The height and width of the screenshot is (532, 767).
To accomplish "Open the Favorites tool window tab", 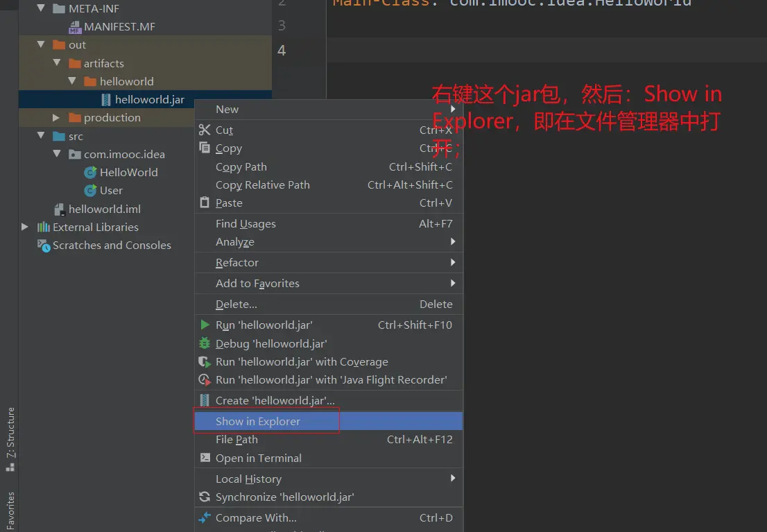I will click(10, 510).
